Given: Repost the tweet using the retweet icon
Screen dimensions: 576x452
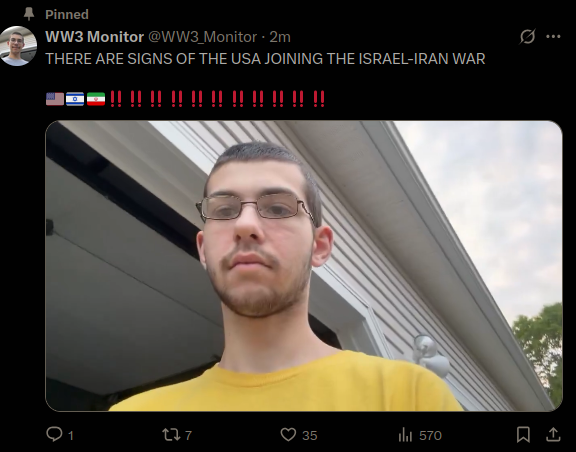Looking at the screenshot, I should click(x=171, y=435).
